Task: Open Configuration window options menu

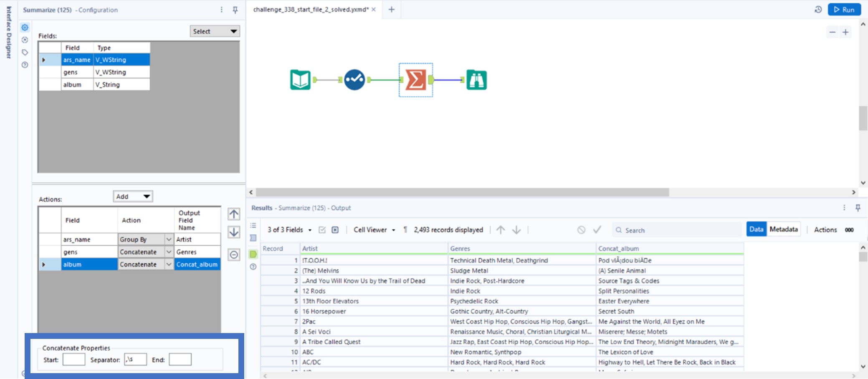Action: [x=222, y=10]
